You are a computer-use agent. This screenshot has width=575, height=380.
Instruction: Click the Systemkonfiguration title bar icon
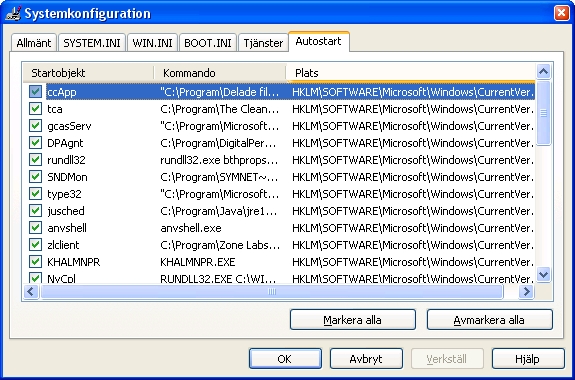click(x=13, y=14)
